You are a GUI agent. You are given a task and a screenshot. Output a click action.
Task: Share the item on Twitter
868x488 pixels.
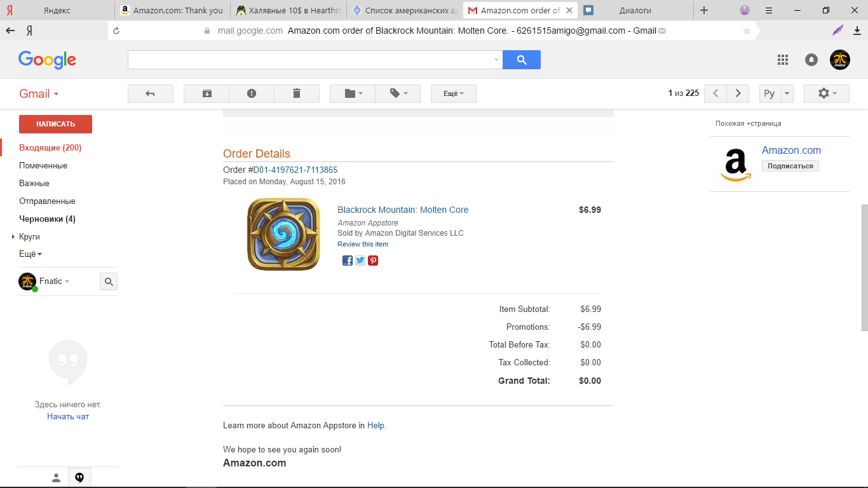click(360, 261)
